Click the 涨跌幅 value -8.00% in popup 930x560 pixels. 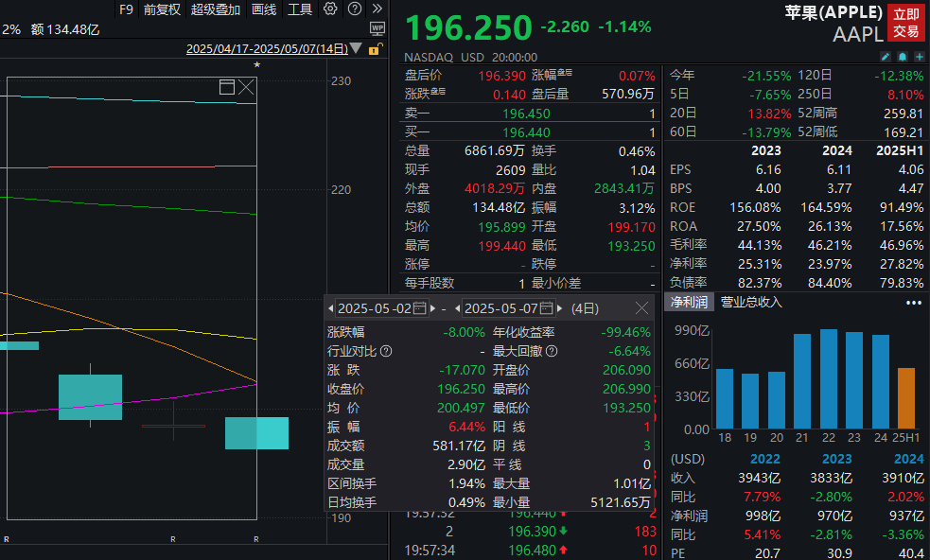[x=464, y=332]
